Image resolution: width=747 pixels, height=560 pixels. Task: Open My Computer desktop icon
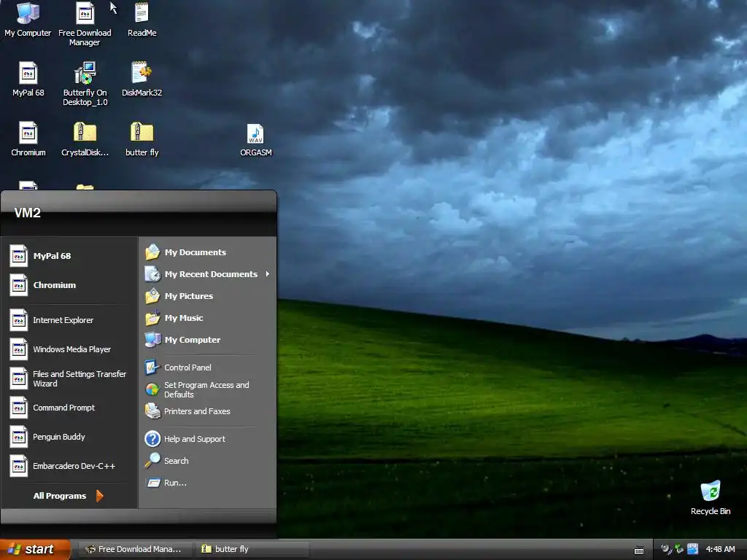pyautogui.click(x=28, y=20)
